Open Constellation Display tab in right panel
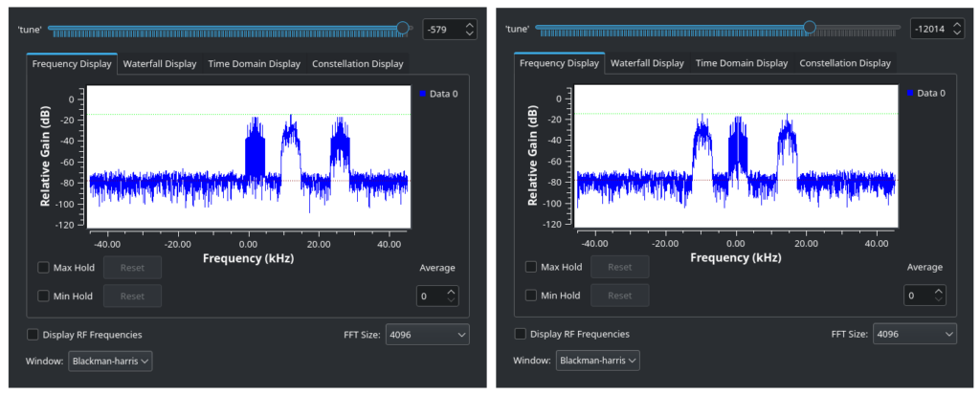This screenshot has height=395, width=980. click(x=845, y=63)
